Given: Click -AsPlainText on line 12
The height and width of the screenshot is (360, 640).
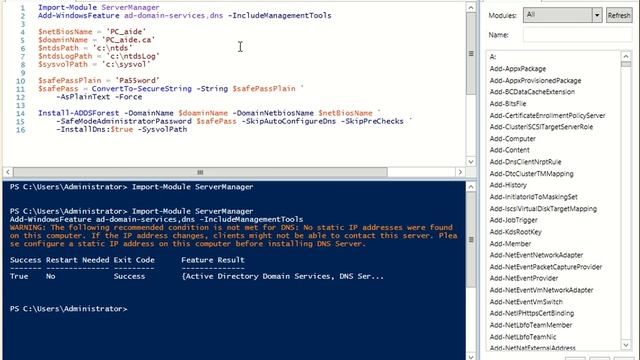Looking at the screenshot, I should coord(83,97).
